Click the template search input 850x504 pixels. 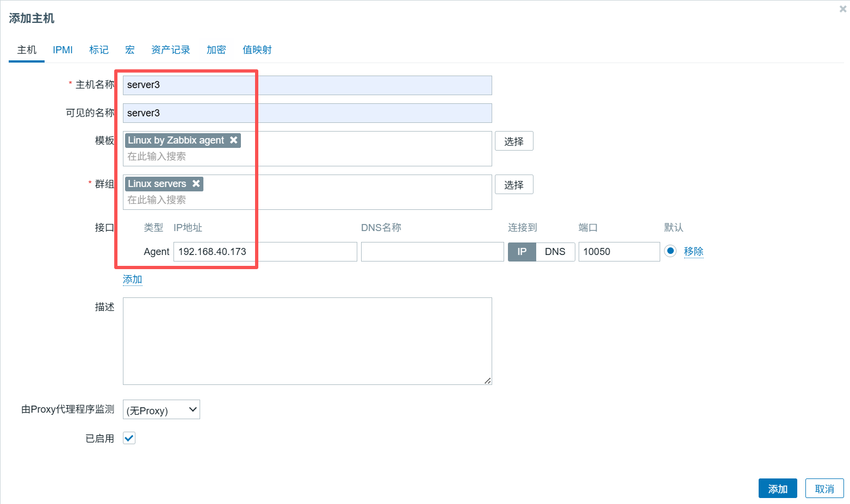click(307, 157)
